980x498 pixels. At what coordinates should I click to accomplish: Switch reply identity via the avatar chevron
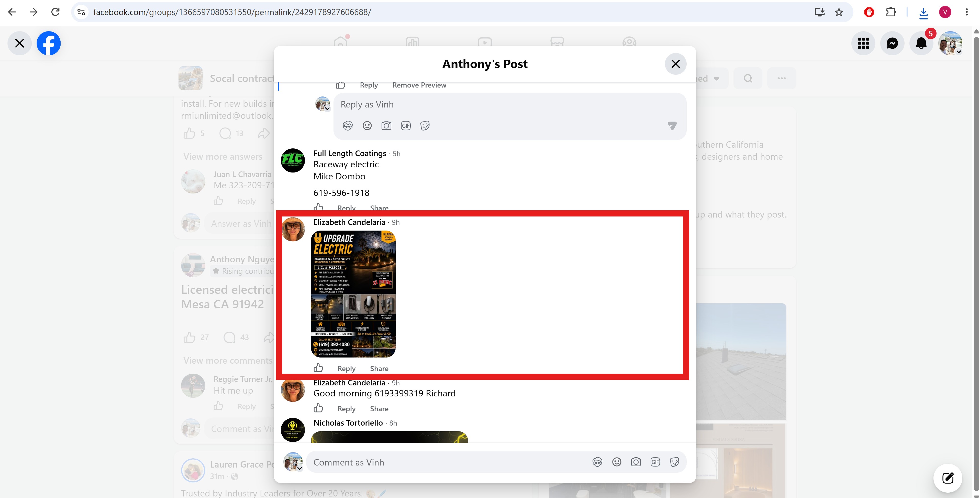click(327, 109)
